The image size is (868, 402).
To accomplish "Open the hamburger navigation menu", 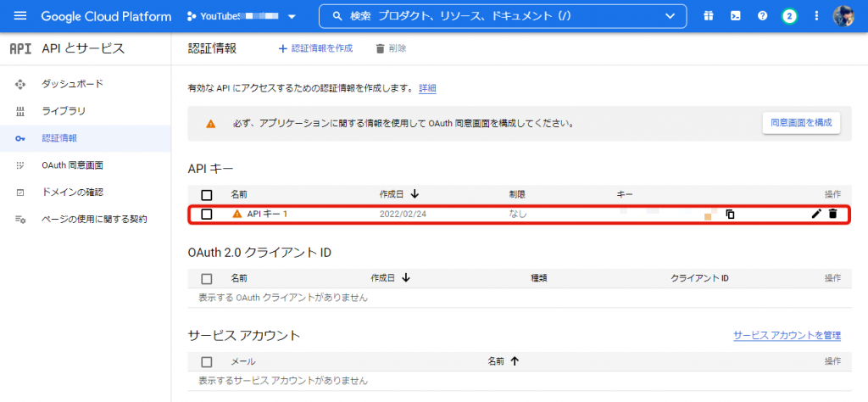I will (20, 16).
